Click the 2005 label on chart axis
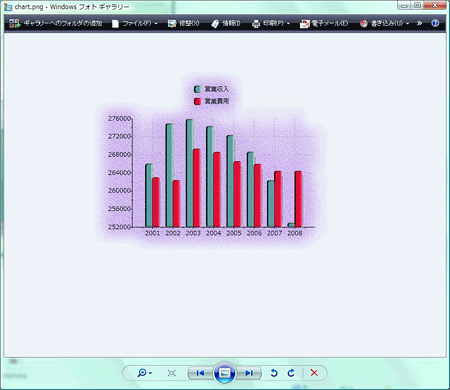This screenshot has height=390, width=450. tap(234, 233)
